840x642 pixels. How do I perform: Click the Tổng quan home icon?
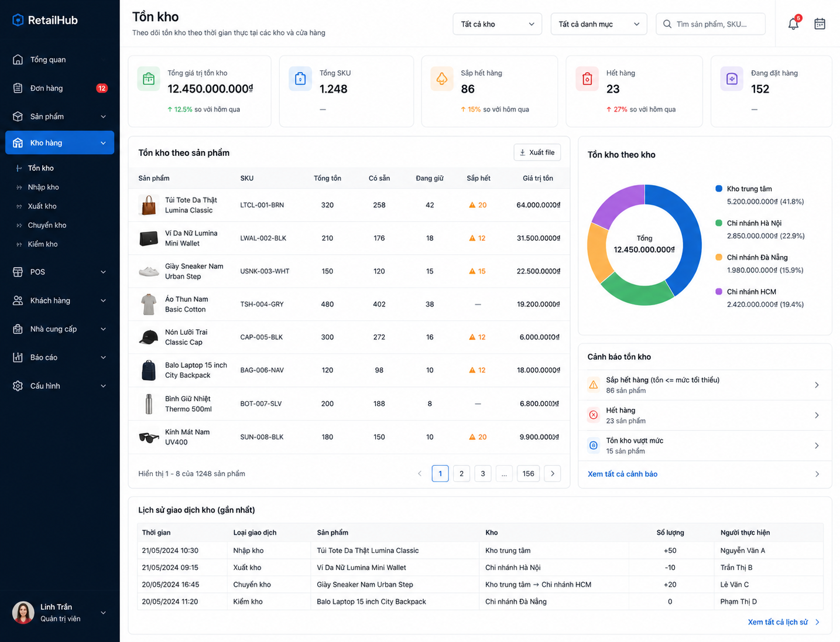pyautogui.click(x=18, y=60)
